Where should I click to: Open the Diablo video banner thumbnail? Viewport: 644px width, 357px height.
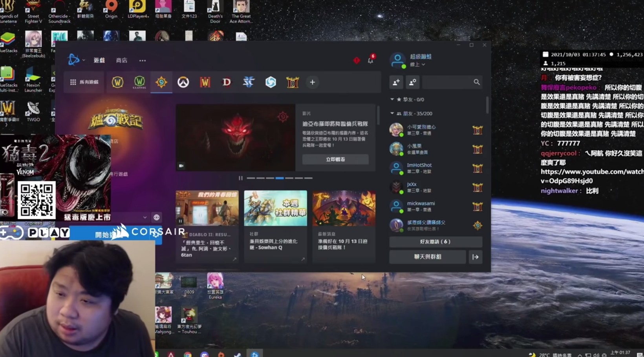point(236,137)
